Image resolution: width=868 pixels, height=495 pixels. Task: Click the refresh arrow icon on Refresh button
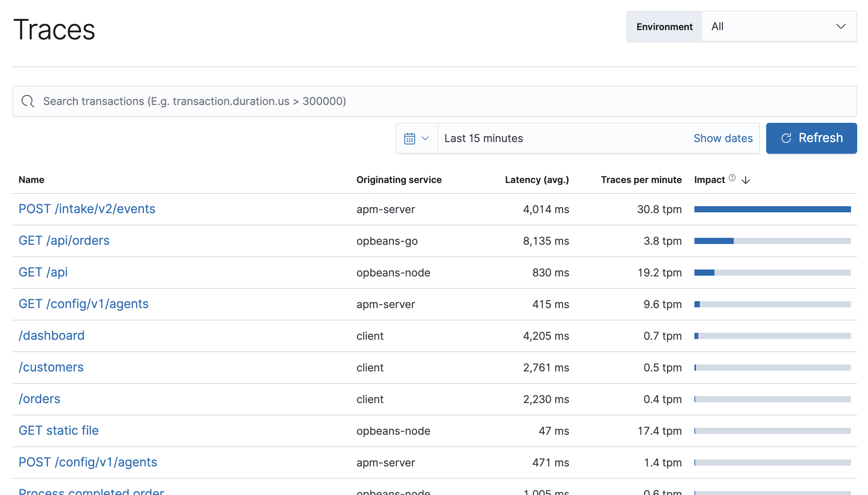tap(787, 138)
